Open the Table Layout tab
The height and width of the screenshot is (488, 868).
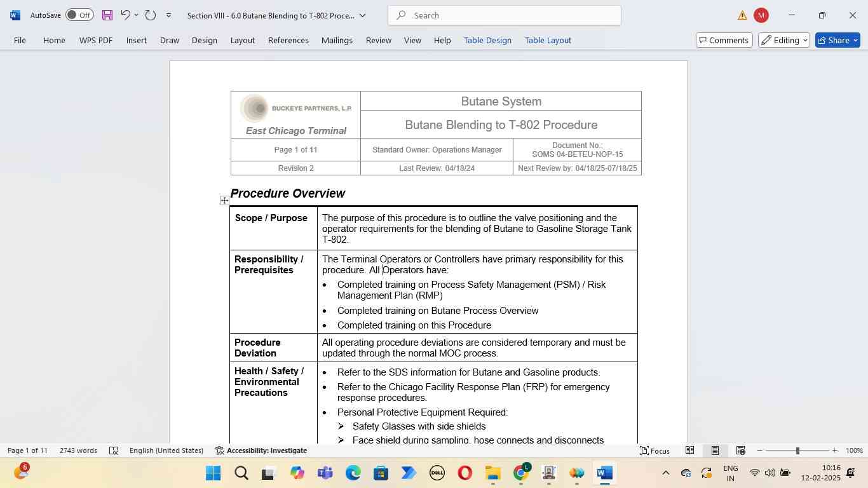[x=548, y=40]
